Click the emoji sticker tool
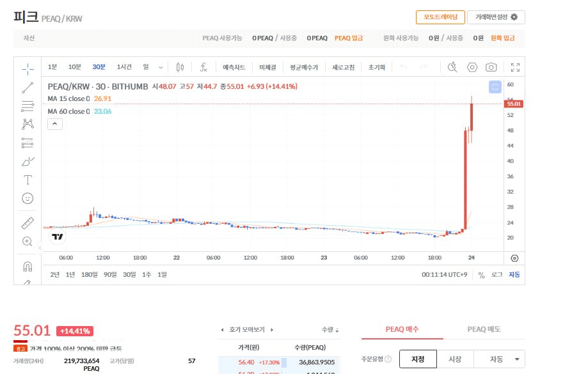Screen dimensions: 588x374 click(x=28, y=198)
